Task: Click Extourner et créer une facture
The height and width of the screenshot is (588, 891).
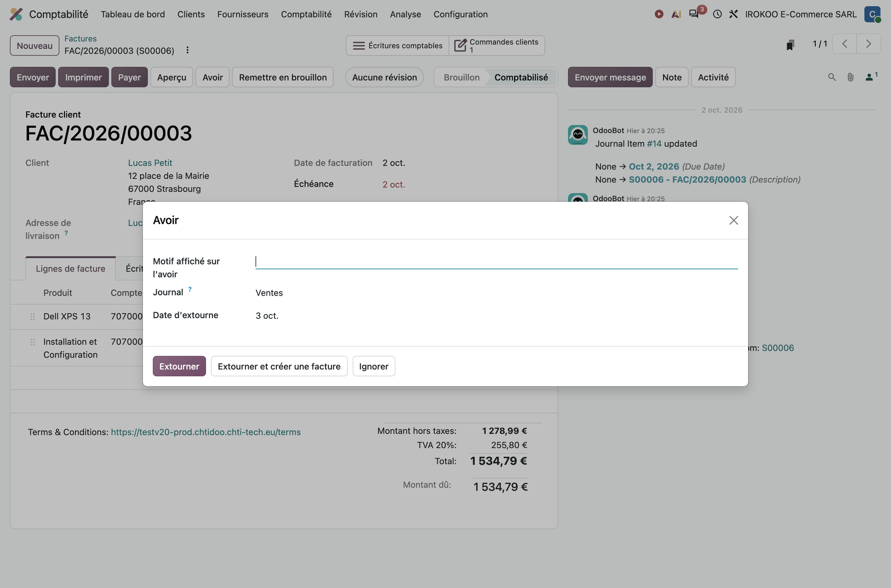Action: point(279,366)
